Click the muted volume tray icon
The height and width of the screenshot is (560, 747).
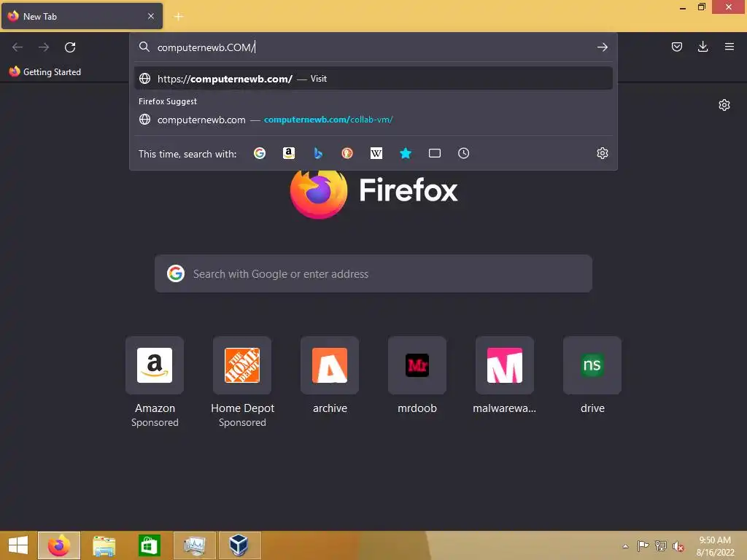tap(678, 546)
